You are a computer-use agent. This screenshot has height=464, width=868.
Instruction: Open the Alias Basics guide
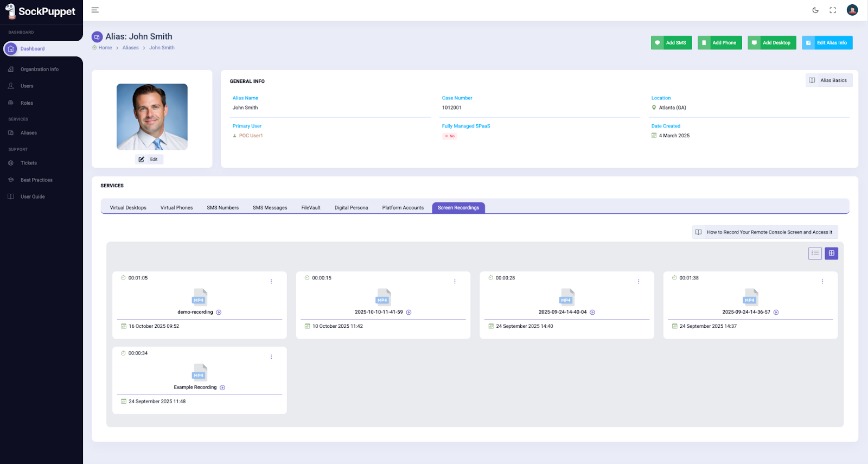point(828,80)
